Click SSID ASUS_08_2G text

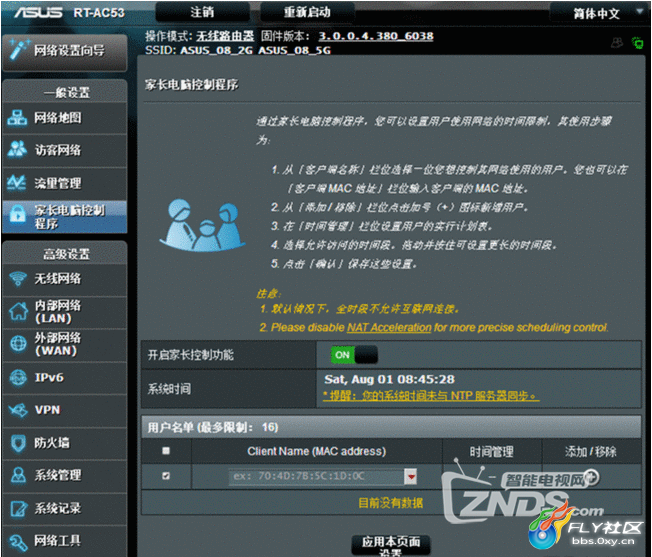click(216, 51)
